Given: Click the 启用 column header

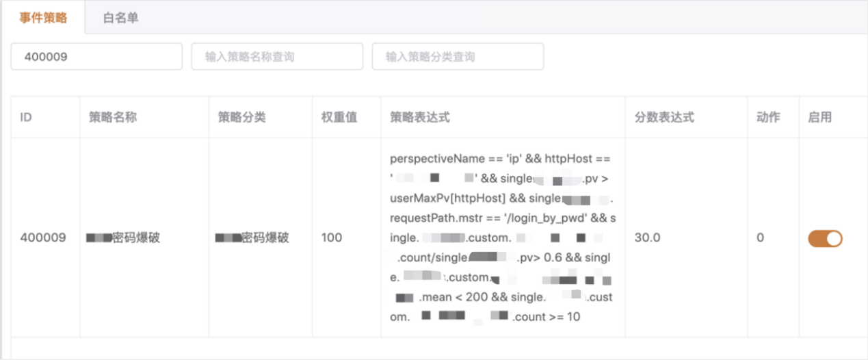Looking at the screenshot, I should (x=819, y=117).
